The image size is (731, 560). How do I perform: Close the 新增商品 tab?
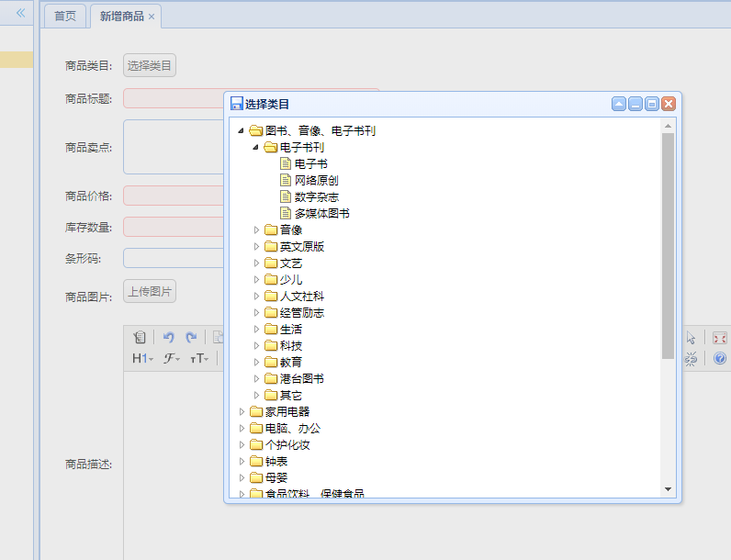point(152,17)
